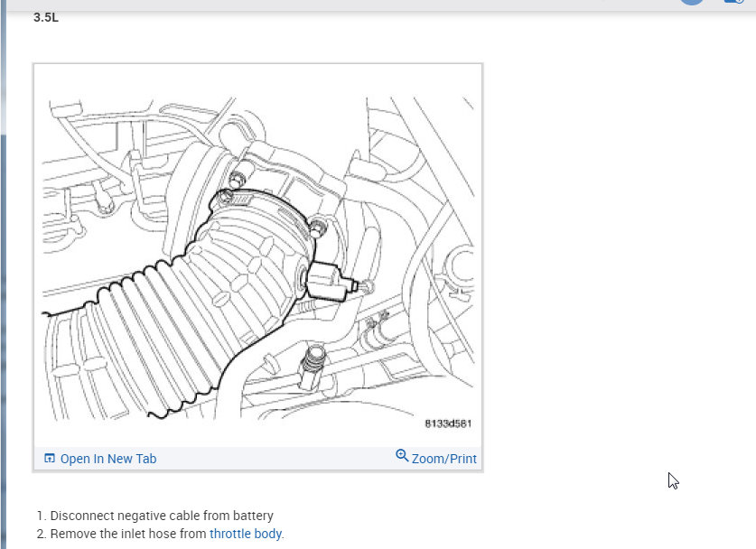Click the round blue icon in header
The image size is (756, 549).
pos(692,2)
